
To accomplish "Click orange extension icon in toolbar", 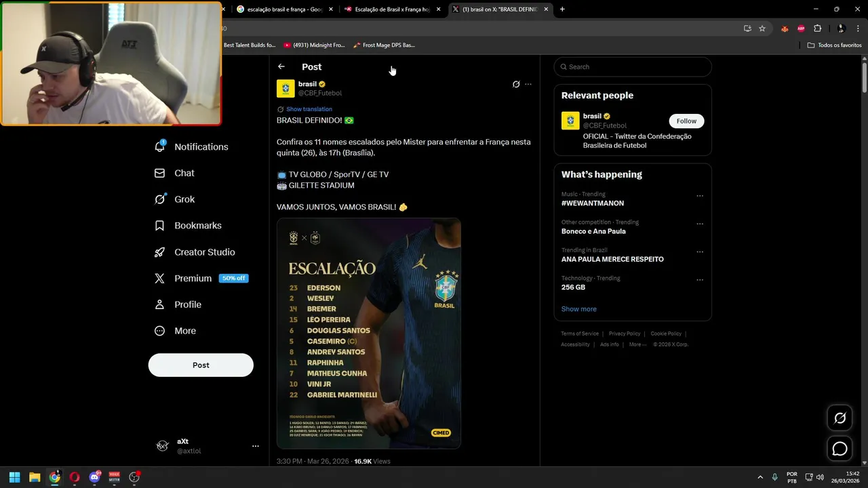I will 785,28.
